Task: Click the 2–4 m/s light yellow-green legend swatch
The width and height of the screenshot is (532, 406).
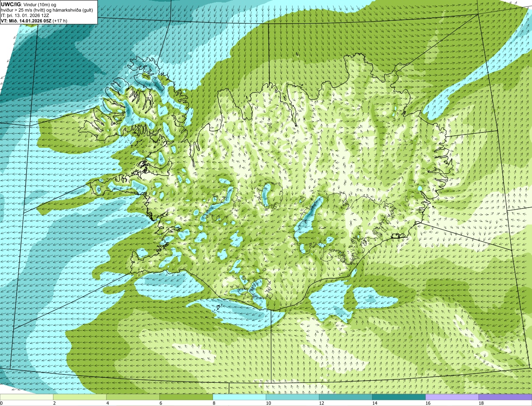Action: tap(80, 397)
